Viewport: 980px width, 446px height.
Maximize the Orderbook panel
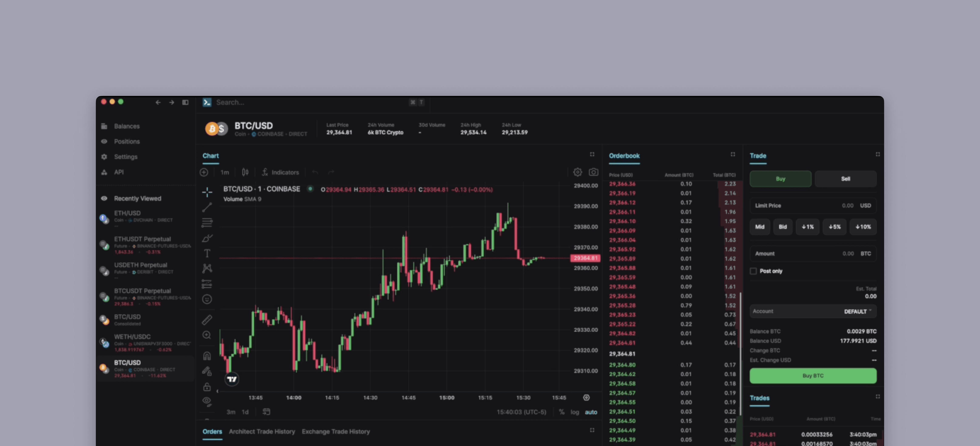coord(733,154)
